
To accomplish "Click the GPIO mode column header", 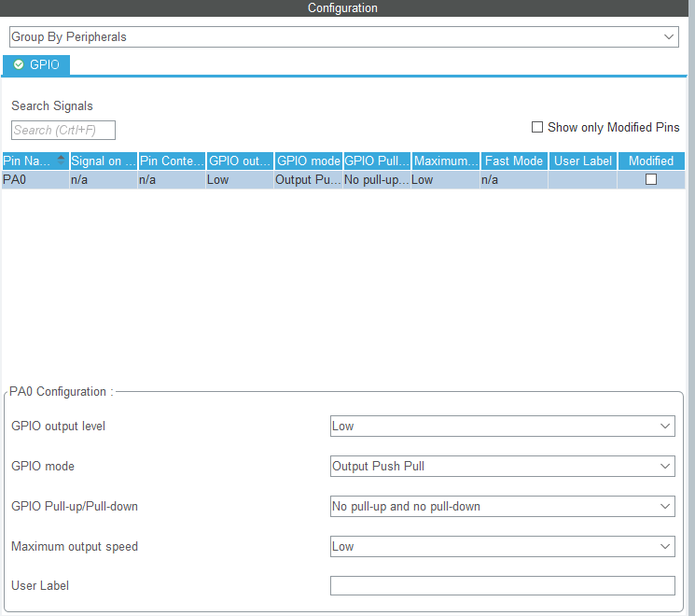I will tap(308, 161).
